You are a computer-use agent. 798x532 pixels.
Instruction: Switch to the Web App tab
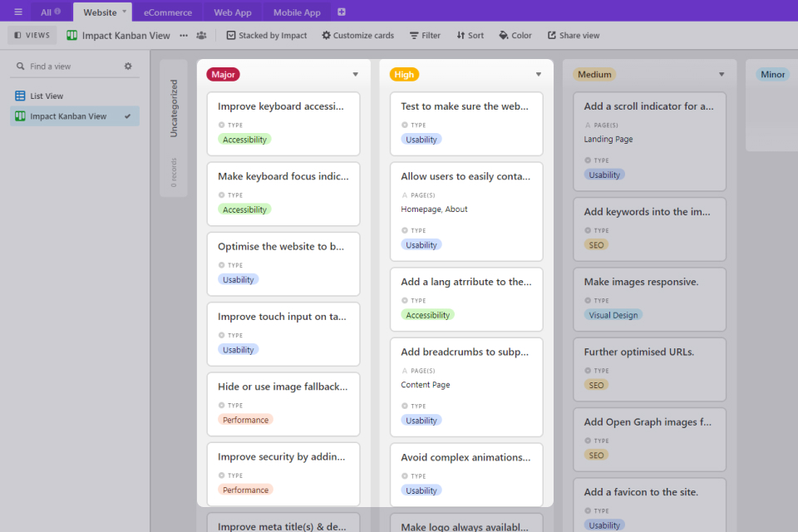point(233,12)
